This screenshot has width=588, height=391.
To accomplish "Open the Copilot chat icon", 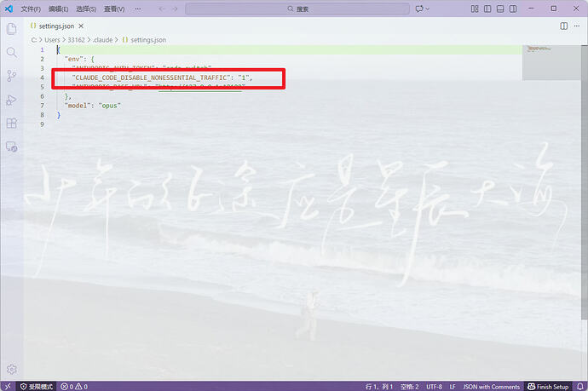I will pyautogui.click(x=419, y=9).
